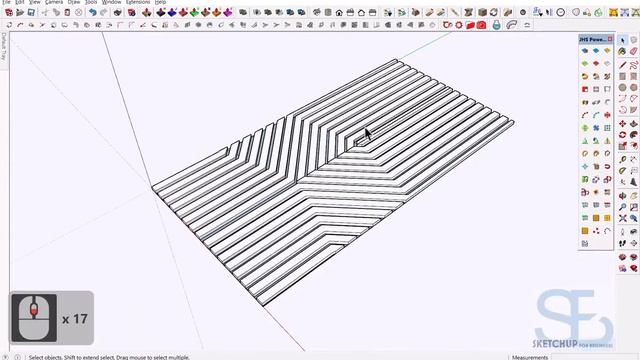Open the Window menu
Screen dimensions: 640x360
point(111,2)
